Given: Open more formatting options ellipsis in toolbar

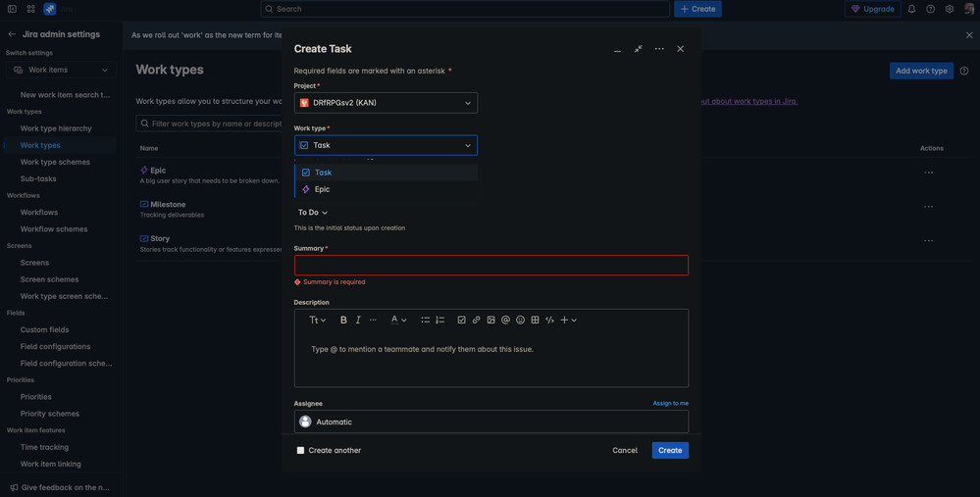Looking at the screenshot, I should click(373, 320).
